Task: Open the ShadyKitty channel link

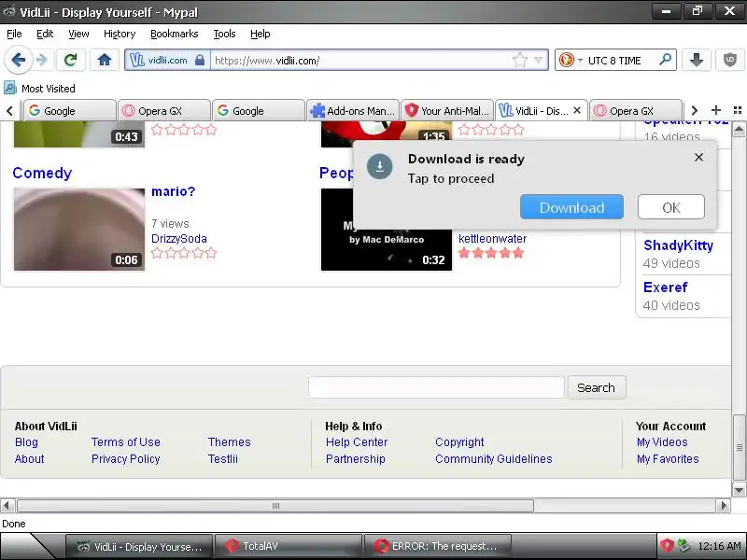Action: coord(678,245)
